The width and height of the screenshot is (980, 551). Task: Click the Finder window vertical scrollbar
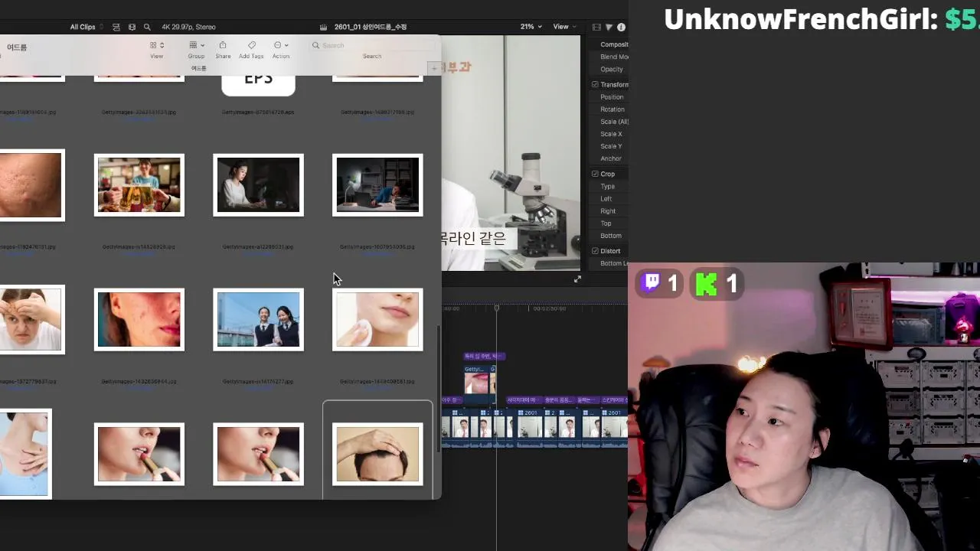point(439,389)
